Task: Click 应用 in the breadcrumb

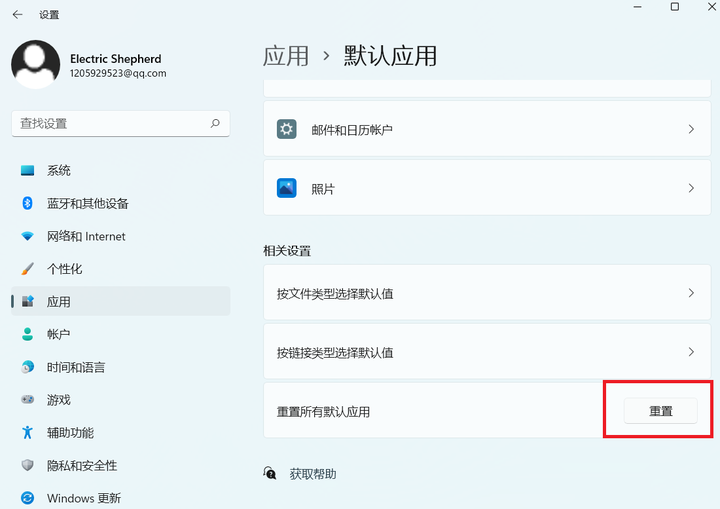Action: coord(286,56)
